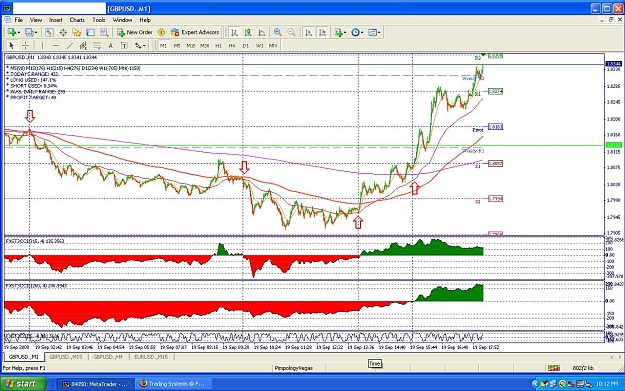Switch to the EURUSD,M15 chart tab
The width and height of the screenshot is (625, 391).
click(151, 357)
